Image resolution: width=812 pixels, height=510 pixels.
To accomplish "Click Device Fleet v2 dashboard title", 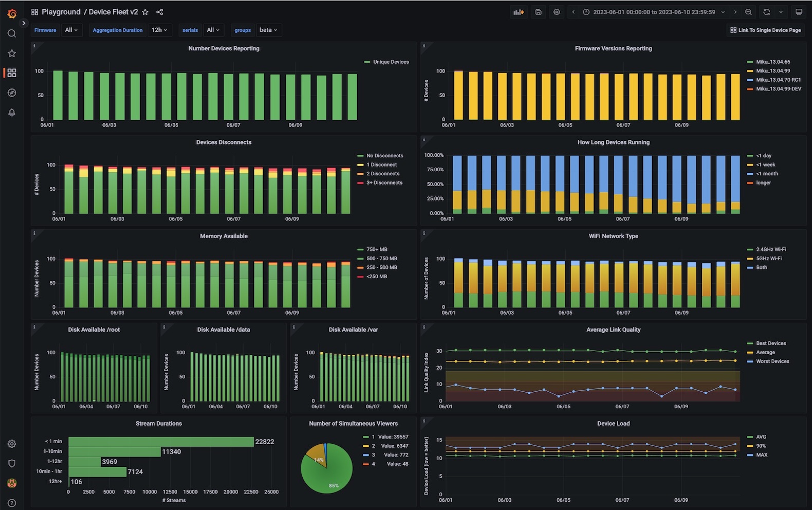I will click(113, 12).
